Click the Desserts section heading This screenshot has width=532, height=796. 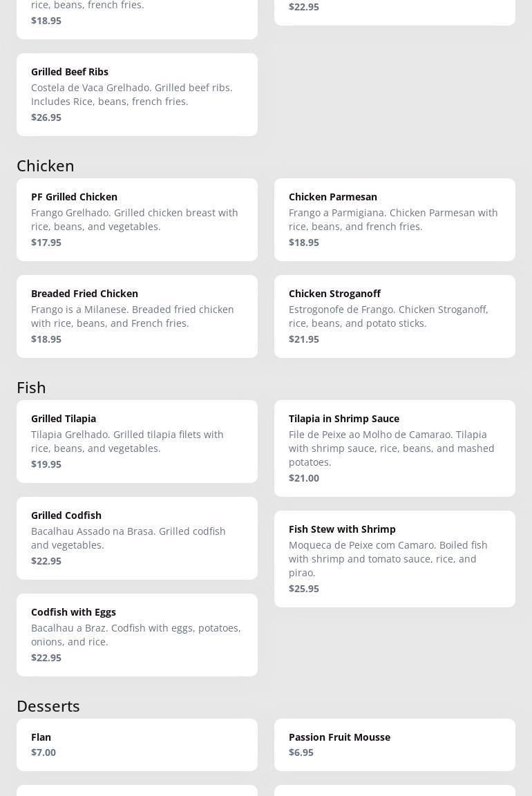coord(48,706)
